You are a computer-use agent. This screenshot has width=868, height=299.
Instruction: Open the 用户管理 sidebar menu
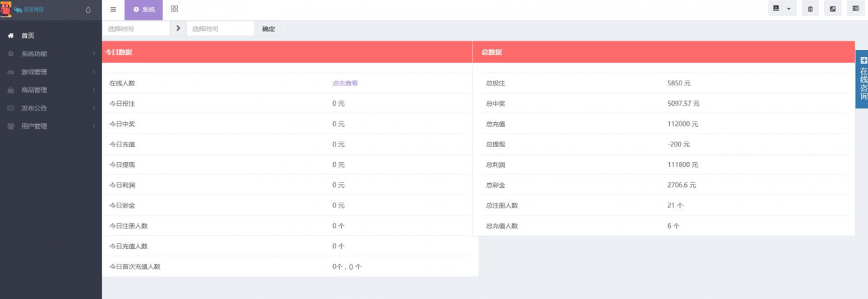pos(51,126)
